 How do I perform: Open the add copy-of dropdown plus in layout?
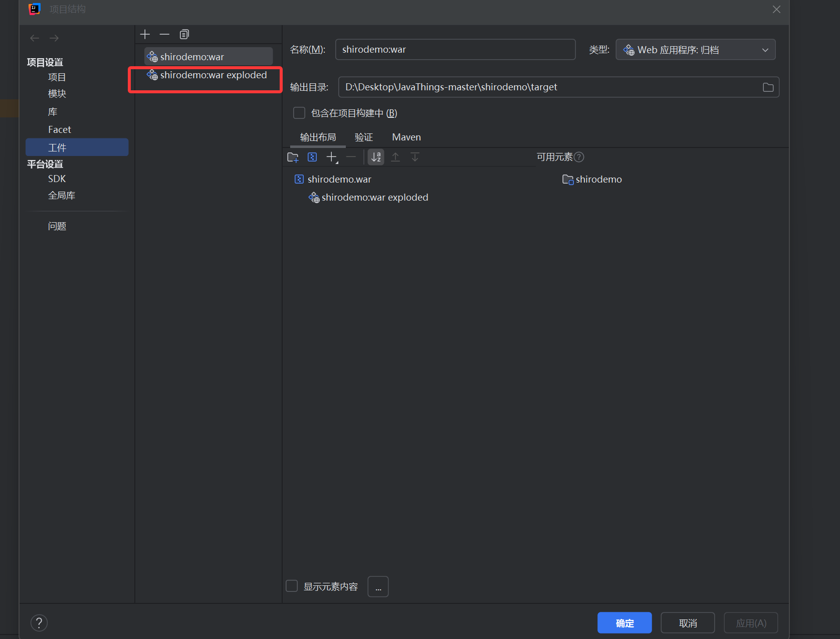coord(332,157)
